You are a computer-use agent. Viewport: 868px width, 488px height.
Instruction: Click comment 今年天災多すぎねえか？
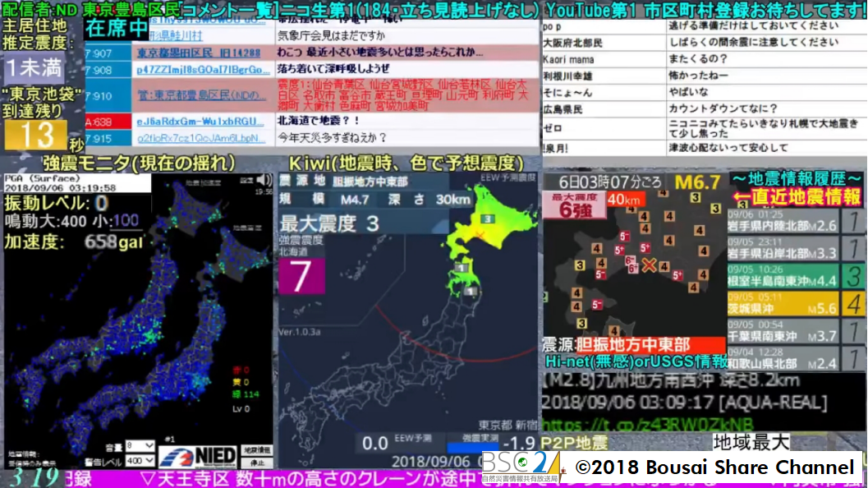(332, 137)
